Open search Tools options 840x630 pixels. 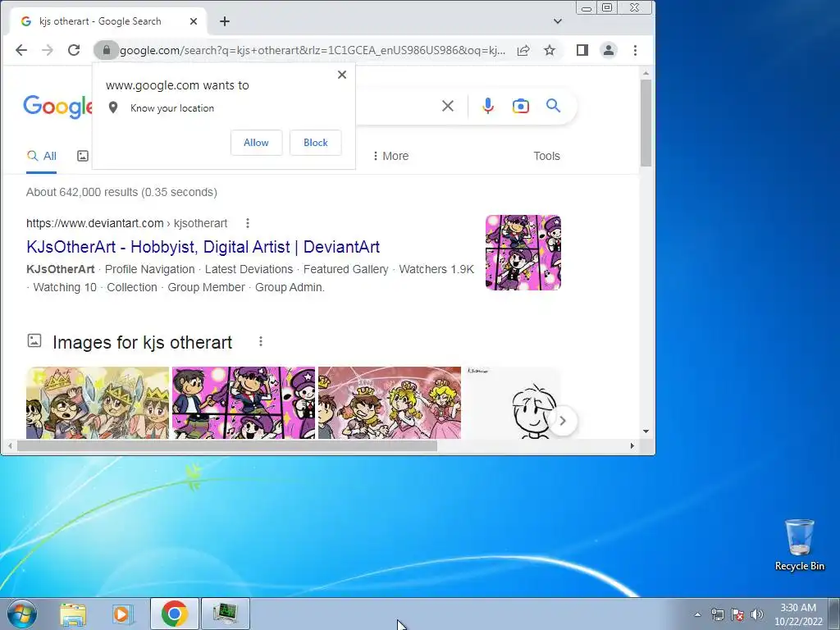[546, 156]
